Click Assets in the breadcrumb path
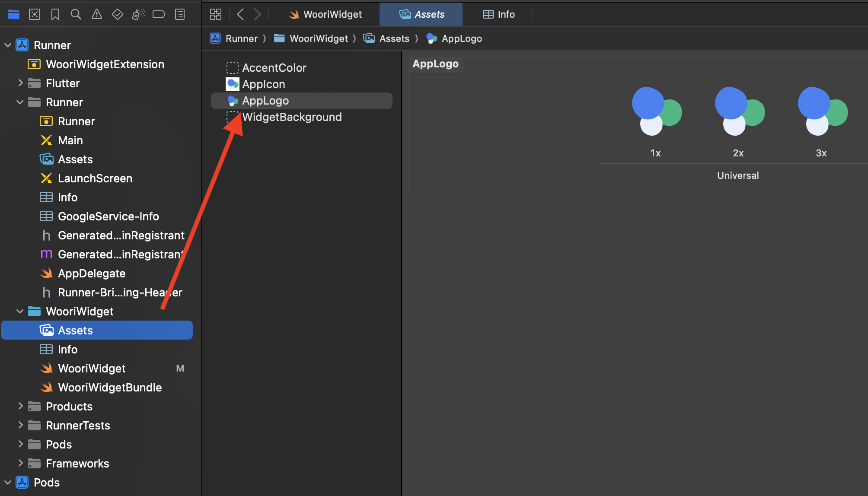The height and width of the screenshot is (496, 868). click(x=394, y=38)
